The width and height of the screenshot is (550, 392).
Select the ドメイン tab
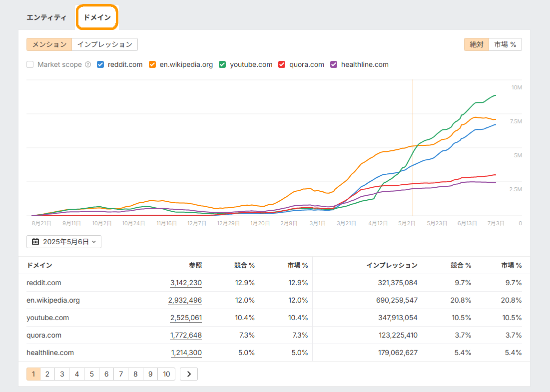pos(97,17)
